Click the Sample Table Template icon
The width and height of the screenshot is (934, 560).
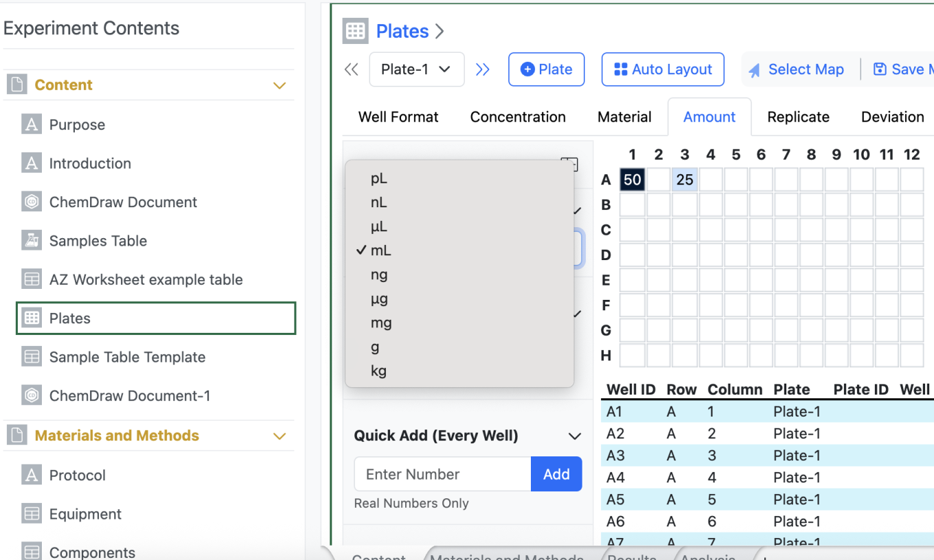[x=31, y=356]
